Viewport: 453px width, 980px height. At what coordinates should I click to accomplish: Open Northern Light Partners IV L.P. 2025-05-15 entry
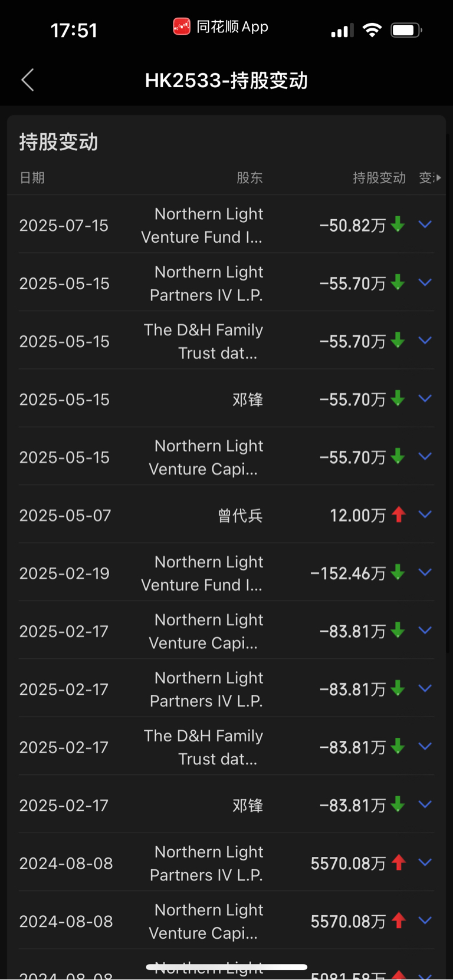pos(226,283)
